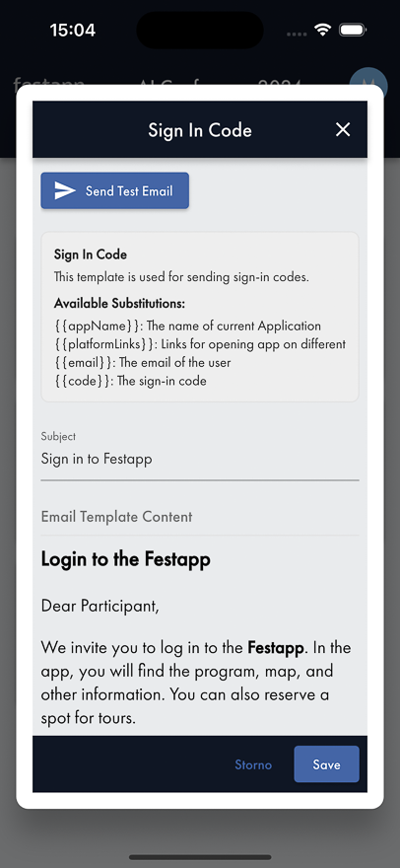
Task: Cancel with the Storno button
Action: point(253,764)
